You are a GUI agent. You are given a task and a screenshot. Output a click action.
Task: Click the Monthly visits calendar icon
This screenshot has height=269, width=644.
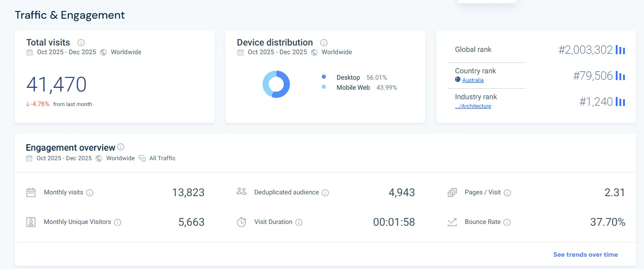pyautogui.click(x=31, y=192)
